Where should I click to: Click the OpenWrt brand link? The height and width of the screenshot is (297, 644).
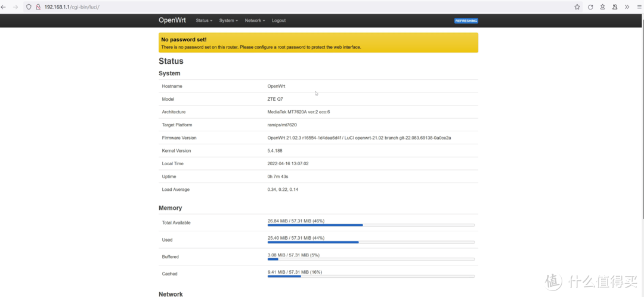[172, 20]
